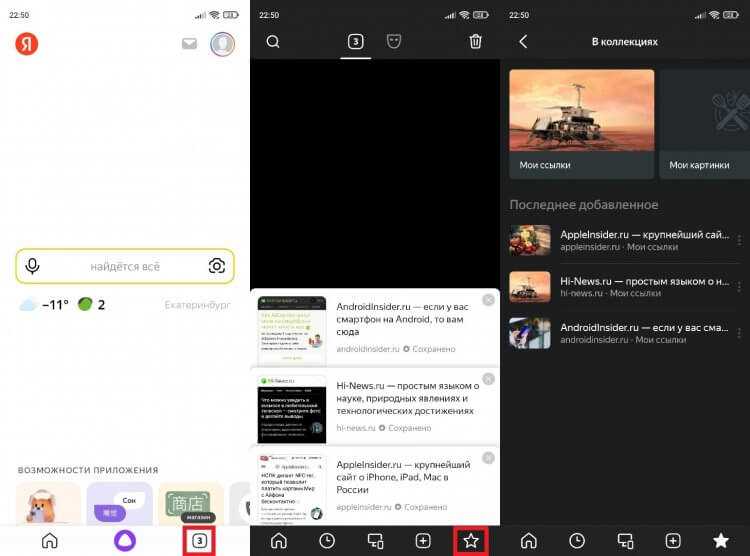Open the "Мои ссылки" collection

coord(581,123)
